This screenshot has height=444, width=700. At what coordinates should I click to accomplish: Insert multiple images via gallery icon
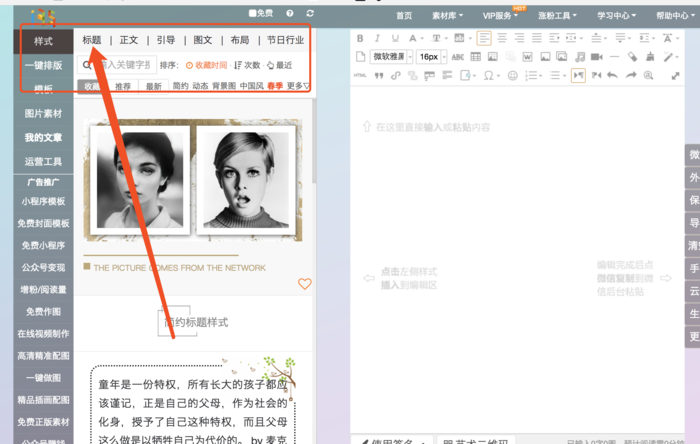point(562,57)
